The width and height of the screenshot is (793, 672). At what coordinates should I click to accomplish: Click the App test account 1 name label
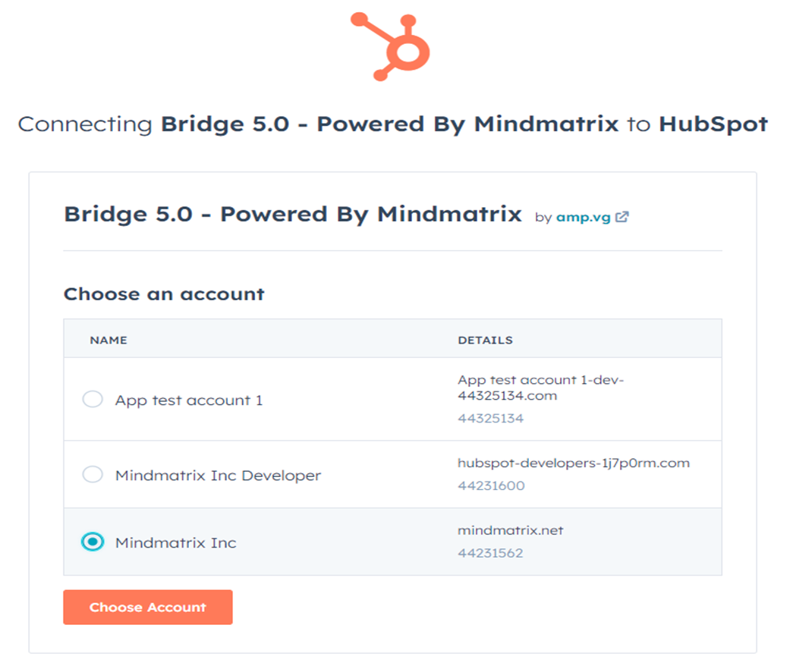[x=189, y=400]
